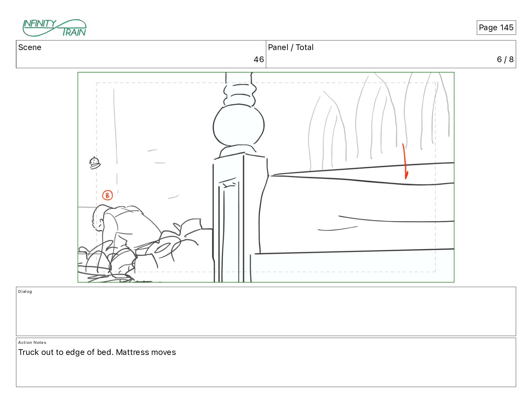Image resolution: width=532 pixels, height=411 pixels.
Task: Click the Infinity Train logo
Action: pos(54,28)
